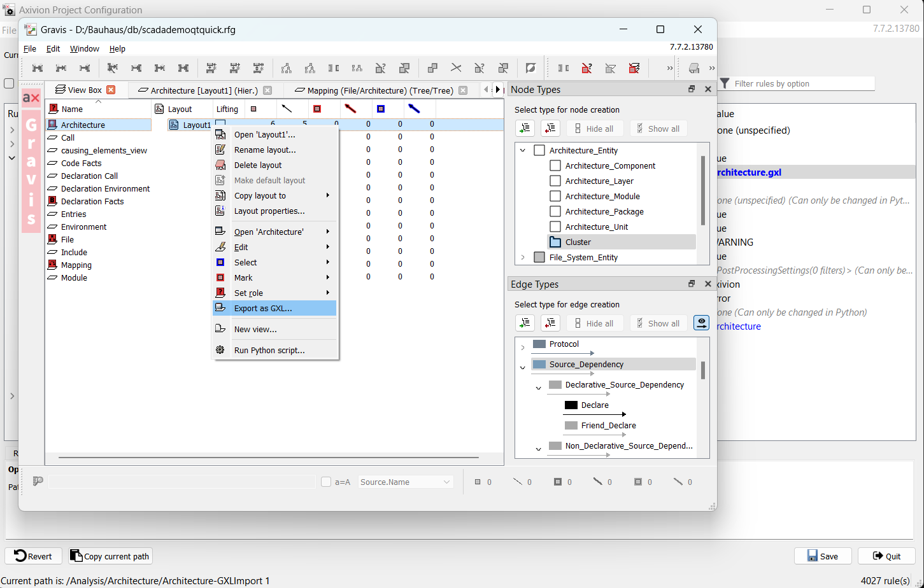Image resolution: width=924 pixels, height=588 pixels.
Task: Click the Run Python script gear icon
Action: click(220, 350)
